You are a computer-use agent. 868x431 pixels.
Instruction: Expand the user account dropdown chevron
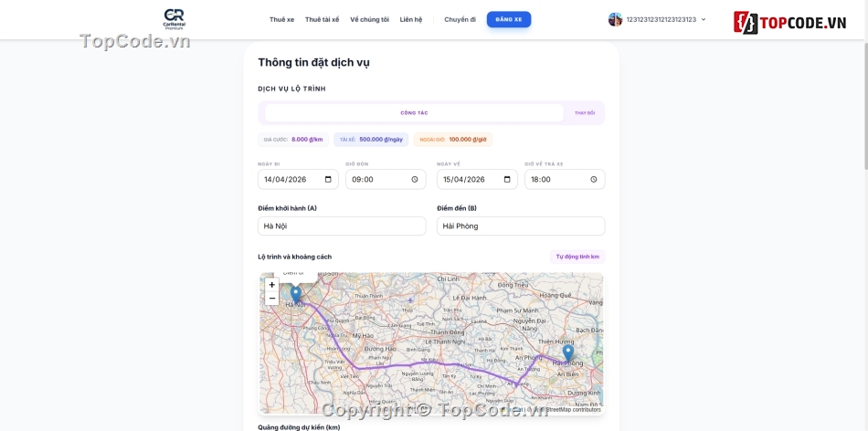coord(704,19)
